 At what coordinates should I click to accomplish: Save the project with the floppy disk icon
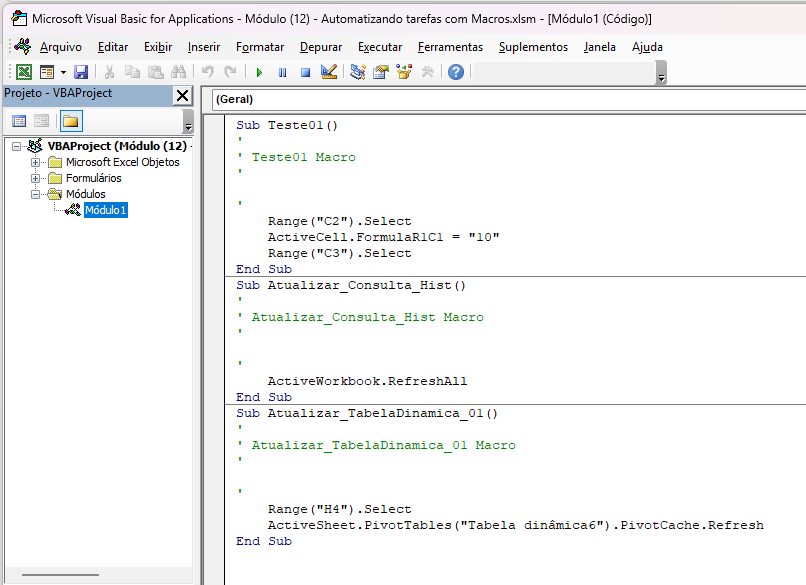81,72
